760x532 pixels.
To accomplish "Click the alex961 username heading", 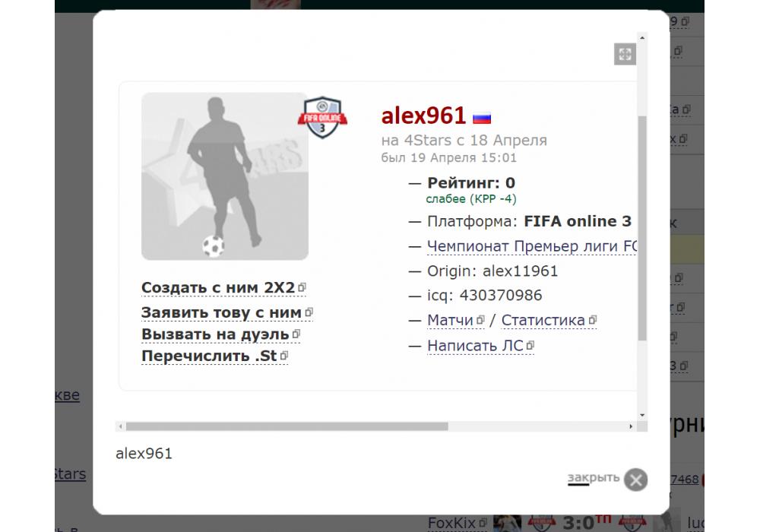I will (423, 116).
